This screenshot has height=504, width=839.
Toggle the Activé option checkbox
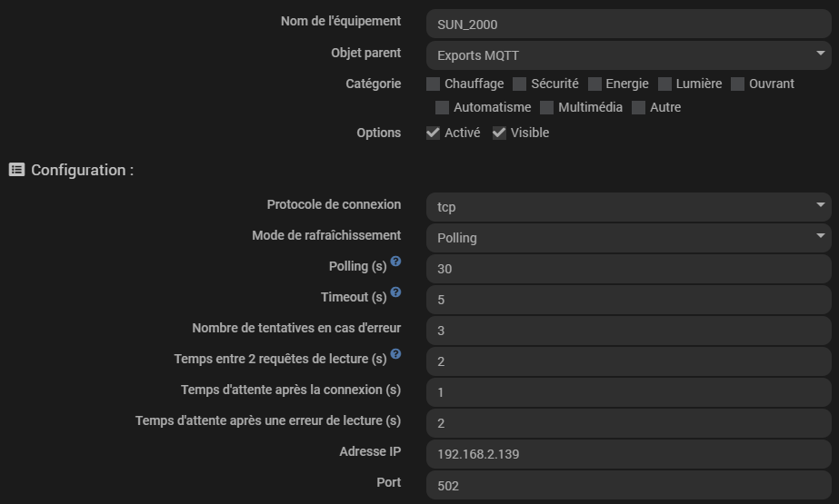click(x=433, y=133)
